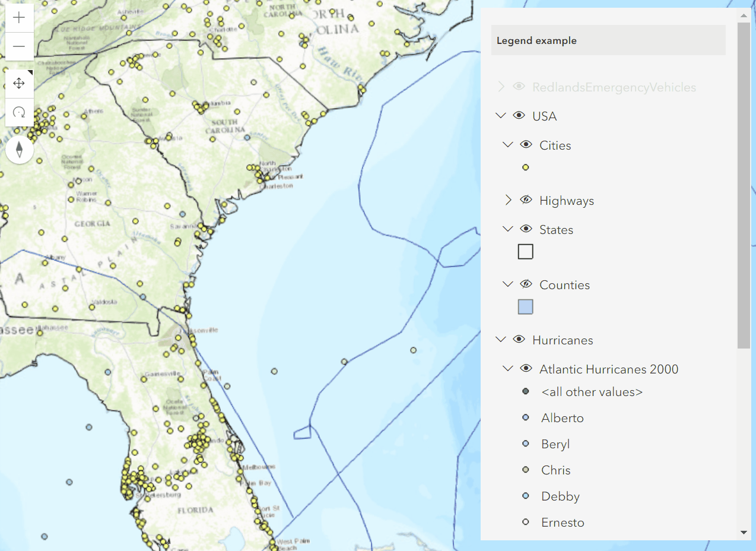Select the RedlandsEmergencyVehicles layer label

click(x=614, y=88)
